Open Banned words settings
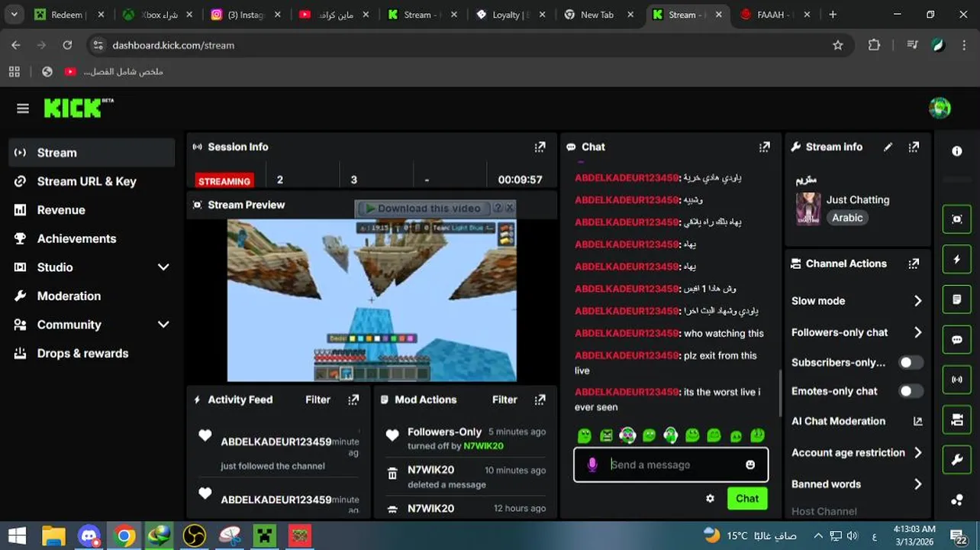The image size is (980, 550). pos(857,484)
